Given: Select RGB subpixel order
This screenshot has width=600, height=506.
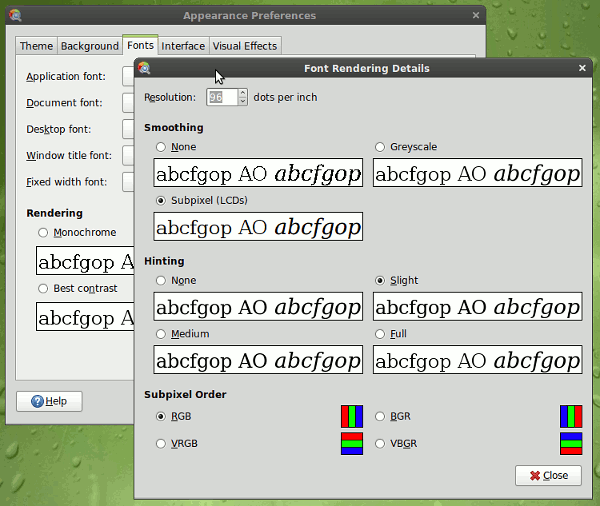Looking at the screenshot, I should (161, 416).
